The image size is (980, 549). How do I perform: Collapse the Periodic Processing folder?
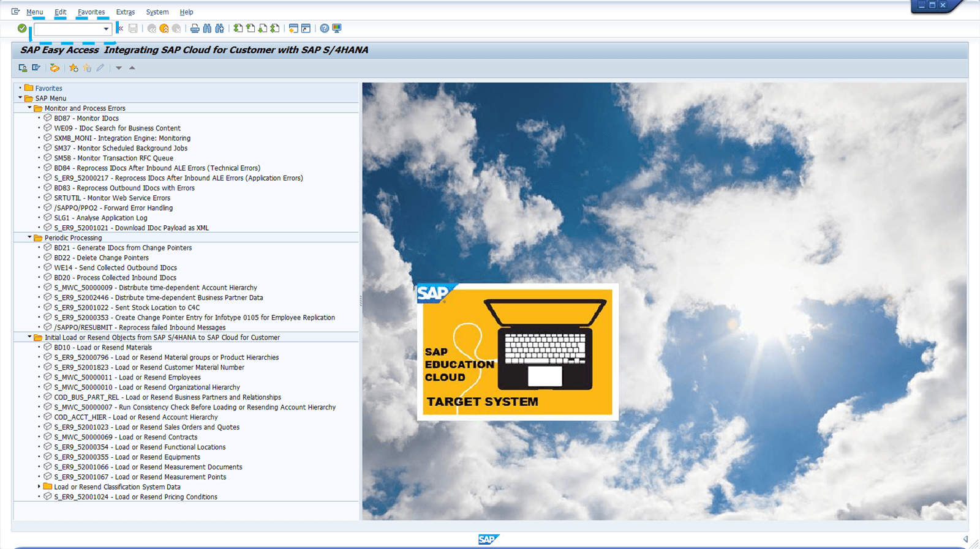[29, 237]
